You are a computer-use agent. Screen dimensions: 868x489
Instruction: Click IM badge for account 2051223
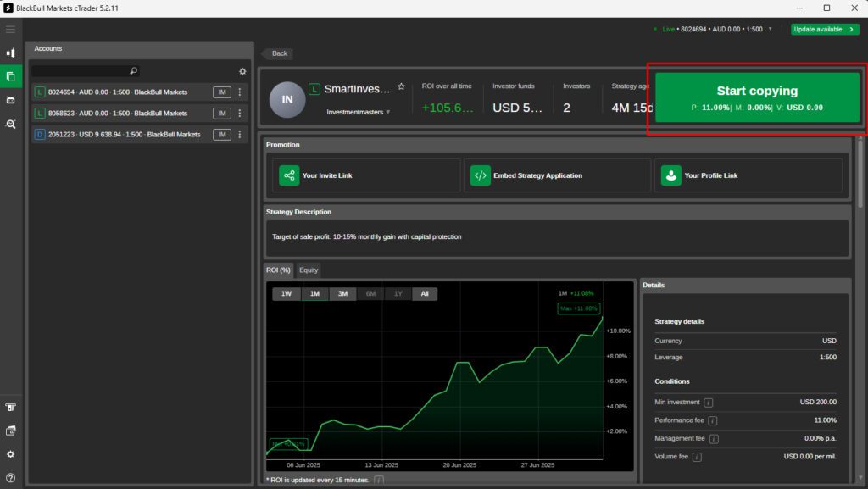(222, 134)
